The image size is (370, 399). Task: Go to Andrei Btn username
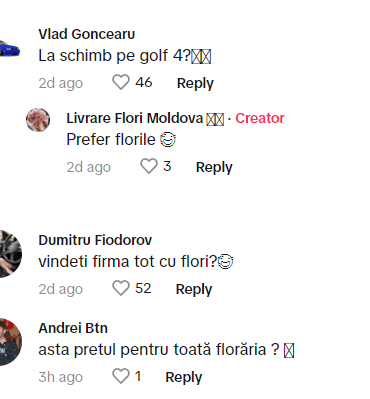(x=73, y=328)
